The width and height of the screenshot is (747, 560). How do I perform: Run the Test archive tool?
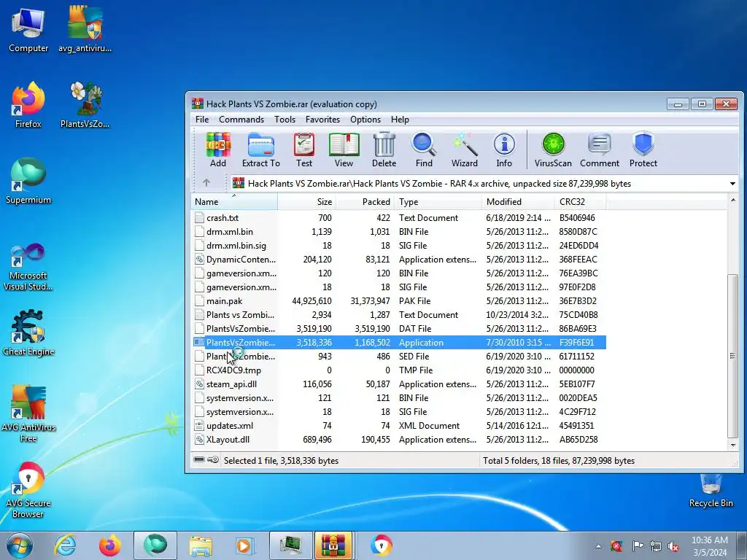(x=304, y=149)
